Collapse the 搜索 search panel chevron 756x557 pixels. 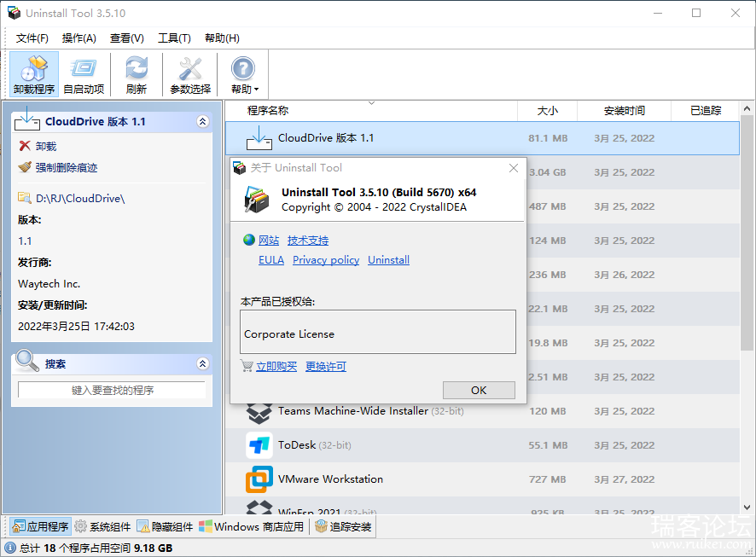click(203, 363)
